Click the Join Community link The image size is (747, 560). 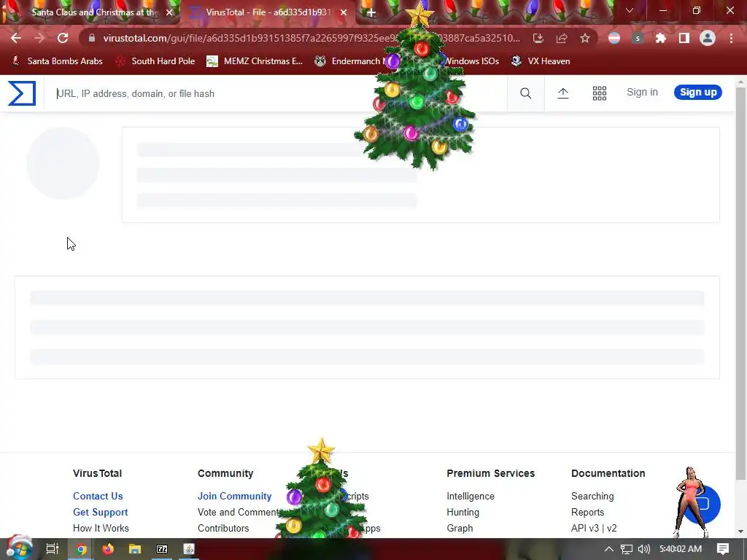pyautogui.click(x=234, y=496)
